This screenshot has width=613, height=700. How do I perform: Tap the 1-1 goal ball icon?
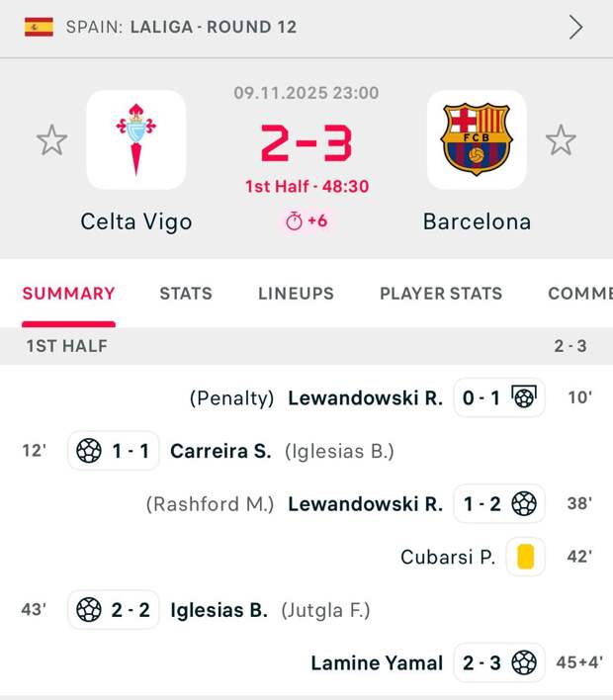point(89,451)
